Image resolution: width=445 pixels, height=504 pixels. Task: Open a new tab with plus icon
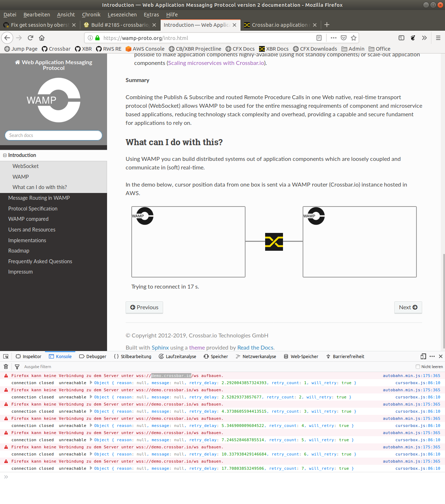(327, 25)
